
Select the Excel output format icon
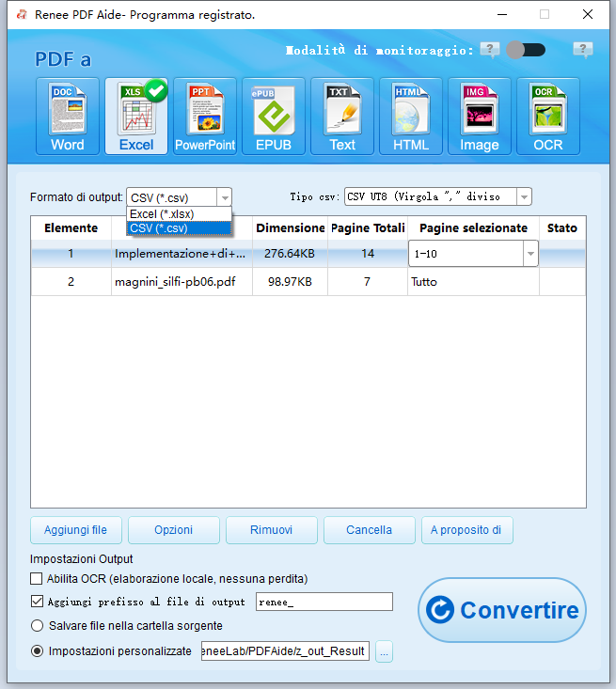pyautogui.click(x=135, y=116)
